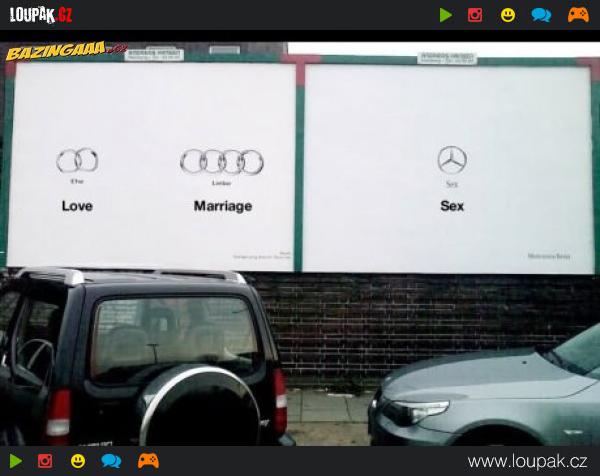Click the yellow smiley icon in top bar
600x476 pixels.
coord(508,15)
